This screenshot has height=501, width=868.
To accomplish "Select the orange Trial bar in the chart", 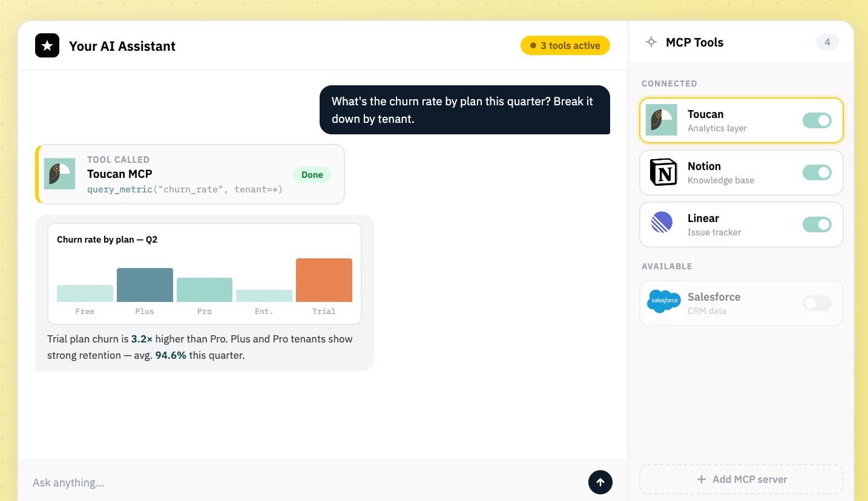I will pos(324,280).
